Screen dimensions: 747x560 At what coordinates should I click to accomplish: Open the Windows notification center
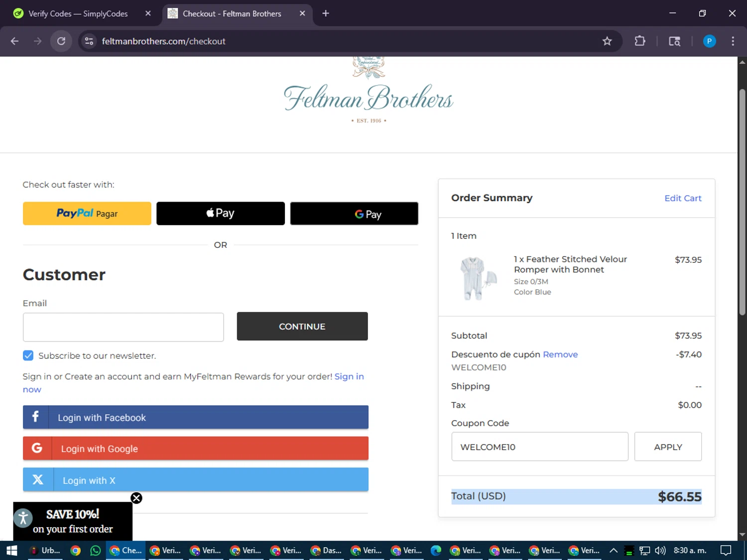726,551
